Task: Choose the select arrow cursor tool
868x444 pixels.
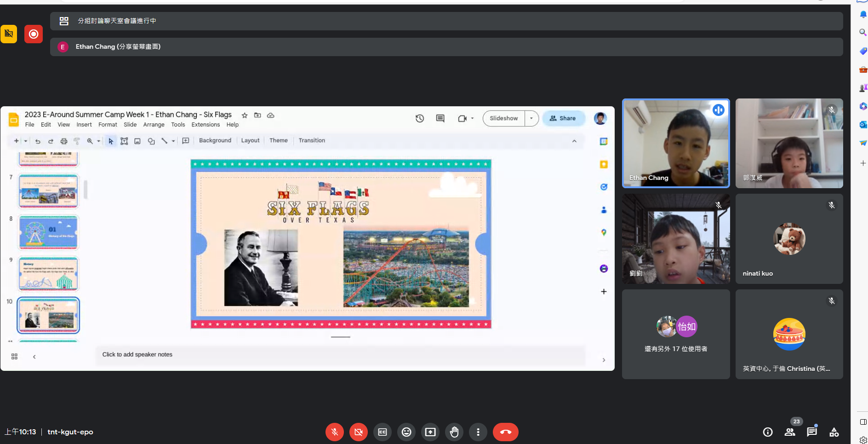Action: 111,141
